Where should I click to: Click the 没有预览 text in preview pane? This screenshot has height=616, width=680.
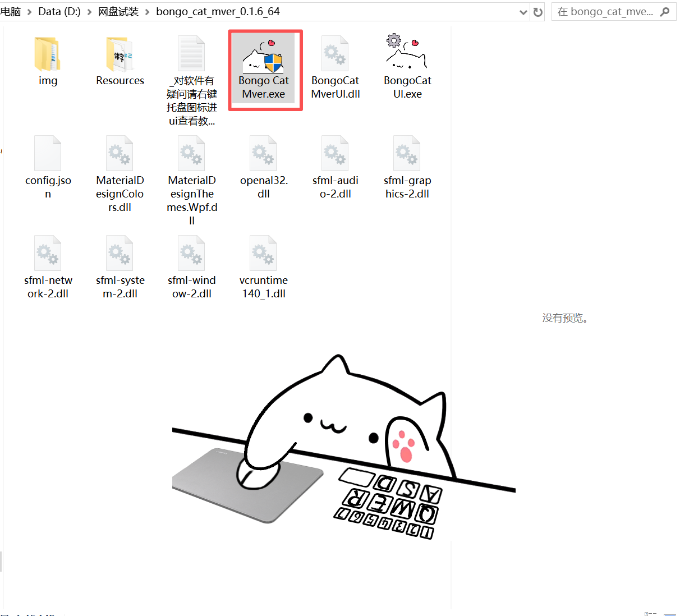click(565, 318)
